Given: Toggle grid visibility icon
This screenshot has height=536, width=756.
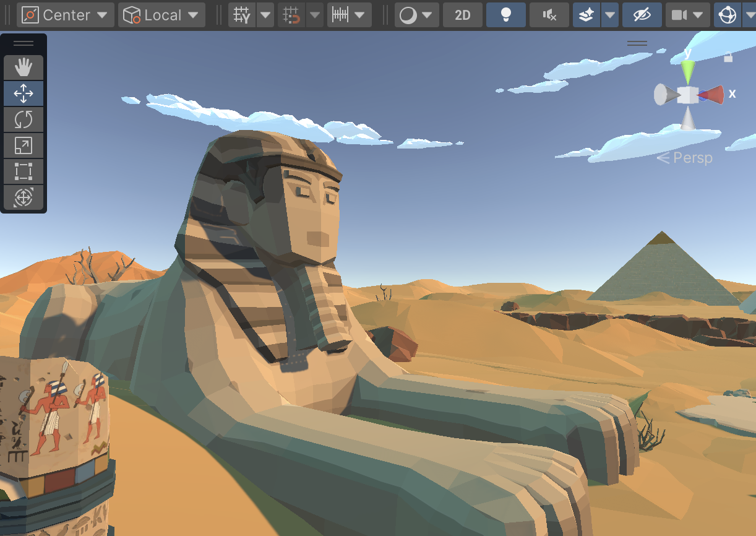Looking at the screenshot, I should click(x=242, y=15).
